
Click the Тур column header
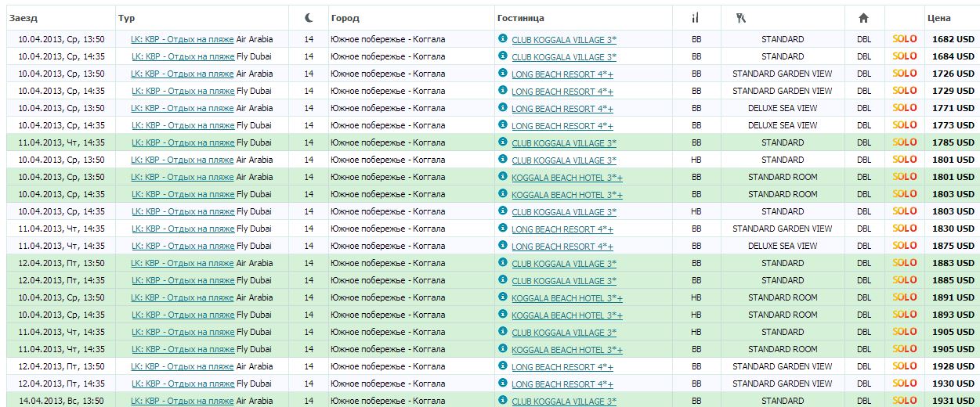(x=126, y=18)
